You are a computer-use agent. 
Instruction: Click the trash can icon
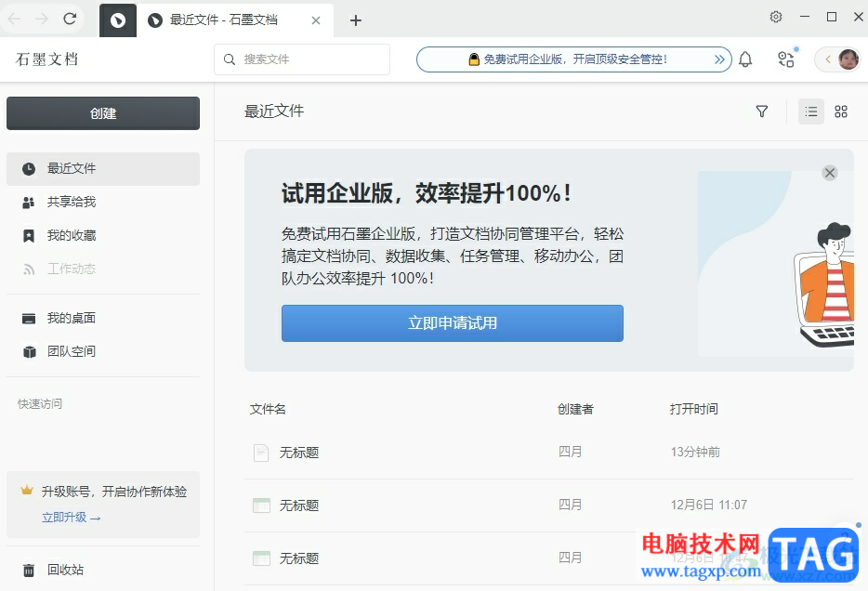coord(29,570)
